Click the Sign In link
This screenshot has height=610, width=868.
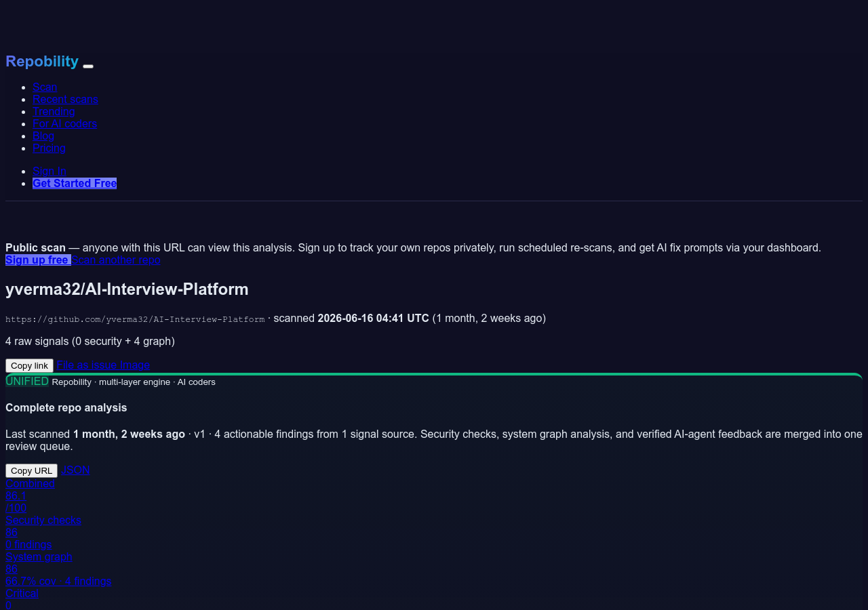tap(50, 171)
